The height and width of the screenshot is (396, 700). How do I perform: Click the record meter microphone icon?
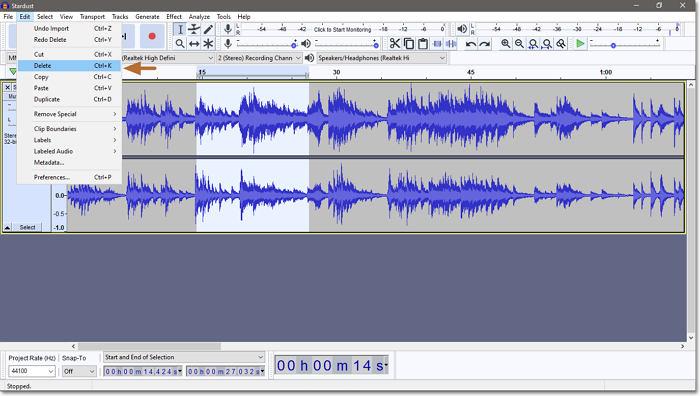(228, 29)
